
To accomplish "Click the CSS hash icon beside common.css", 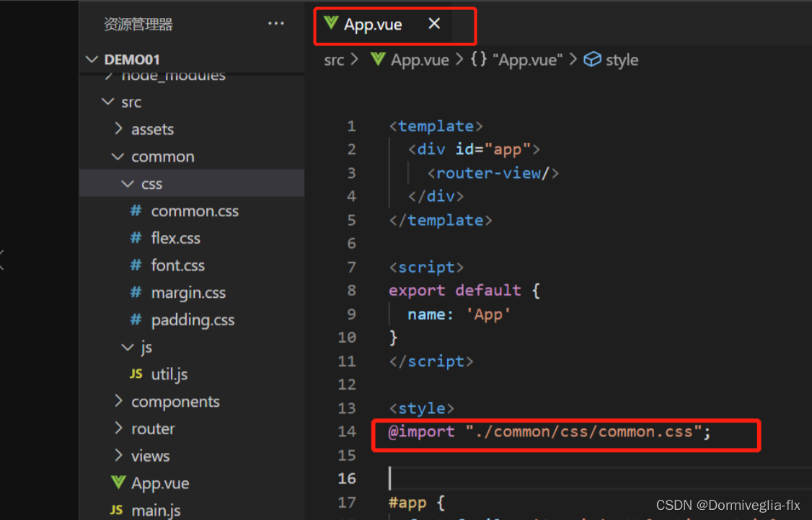I will click(x=136, y=211).
